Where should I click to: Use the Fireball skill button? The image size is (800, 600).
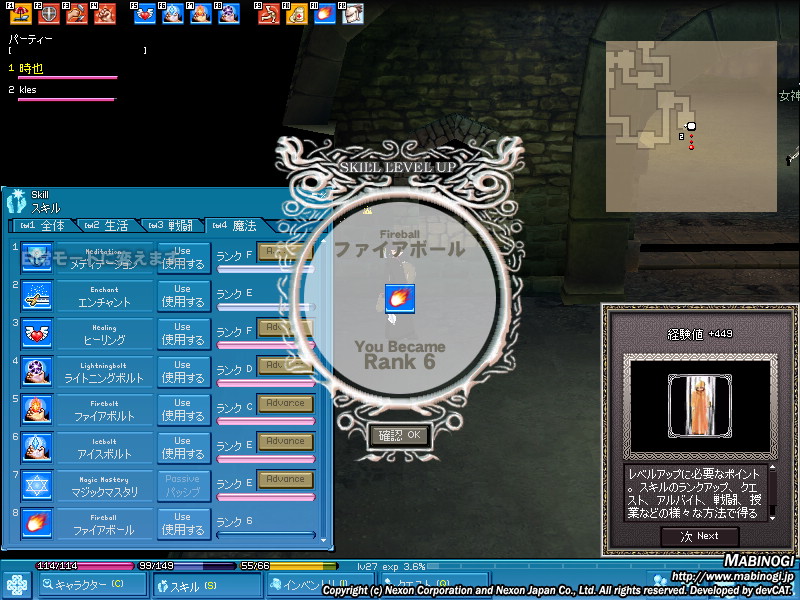click(183, 524)
